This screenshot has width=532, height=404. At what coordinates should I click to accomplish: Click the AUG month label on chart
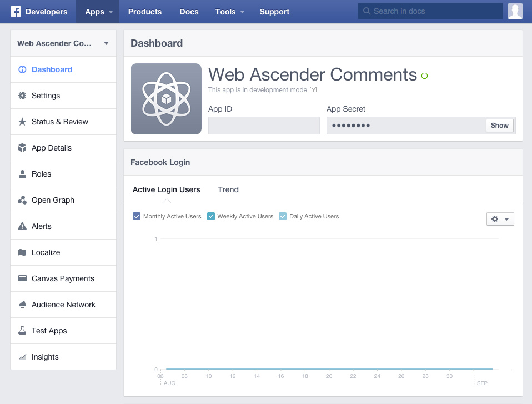169,383
